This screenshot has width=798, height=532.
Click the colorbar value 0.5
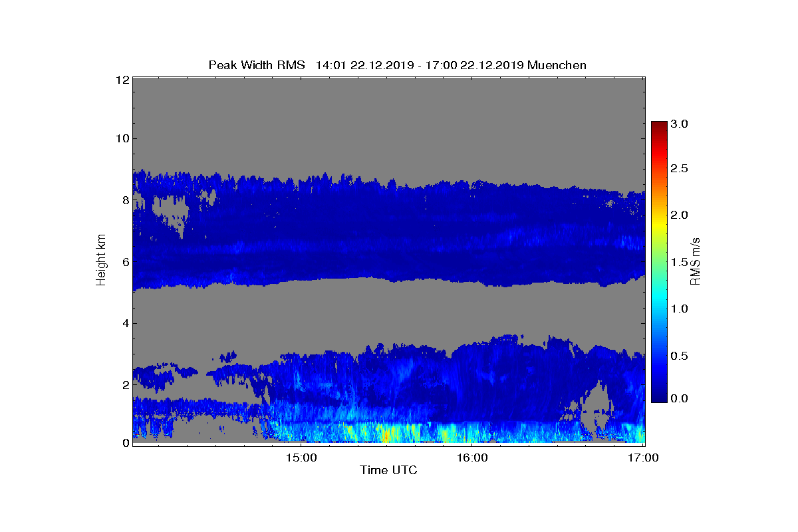[x=679, y=356]
